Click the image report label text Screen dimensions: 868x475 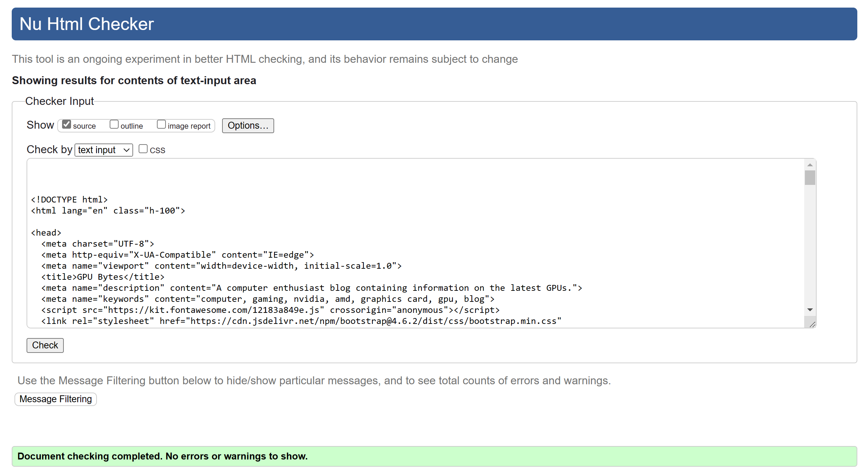(x=189, y=126)
